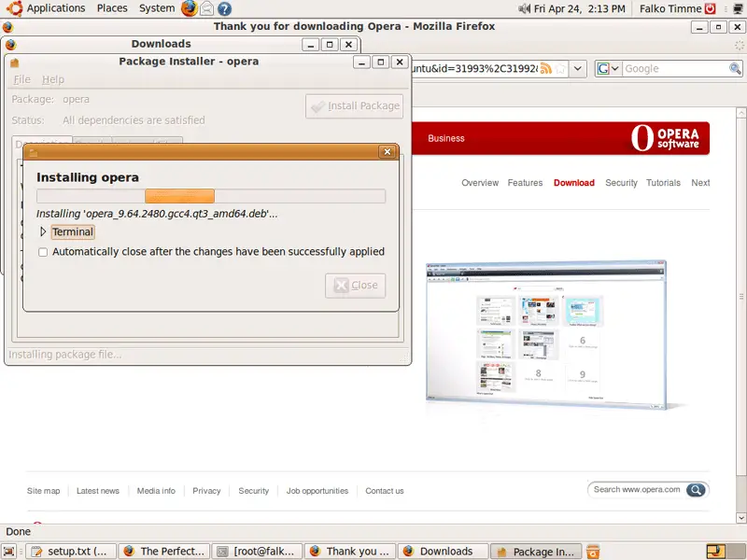The height and width of the screenshot is (560, 747).
Task: Click the Search www.opera.com field
Action: pos(637,489)
